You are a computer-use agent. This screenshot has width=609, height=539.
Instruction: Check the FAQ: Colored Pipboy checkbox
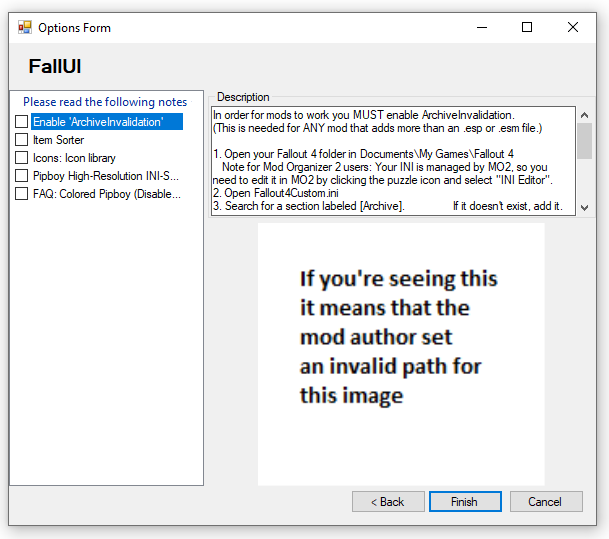tap(21, 193)
